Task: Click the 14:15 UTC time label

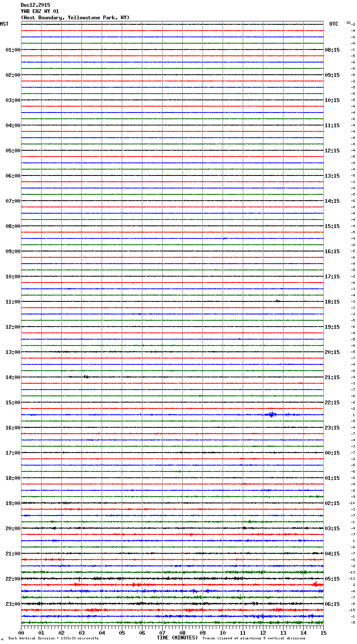Action: [x=332, y=201]
